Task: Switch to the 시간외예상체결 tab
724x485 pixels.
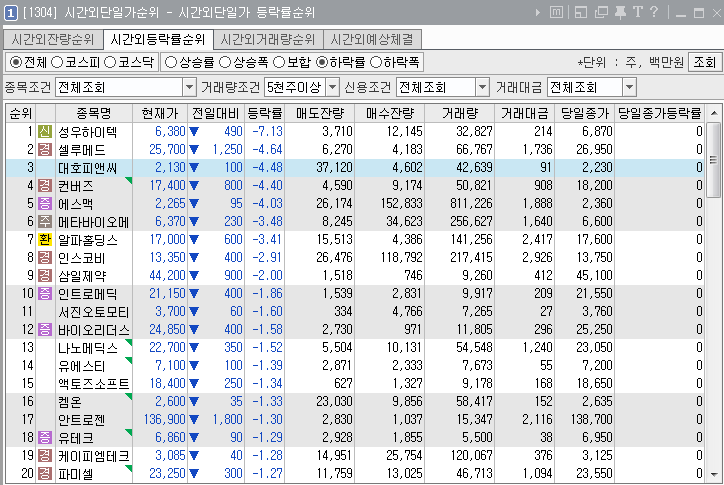Action: pos(372,40)
